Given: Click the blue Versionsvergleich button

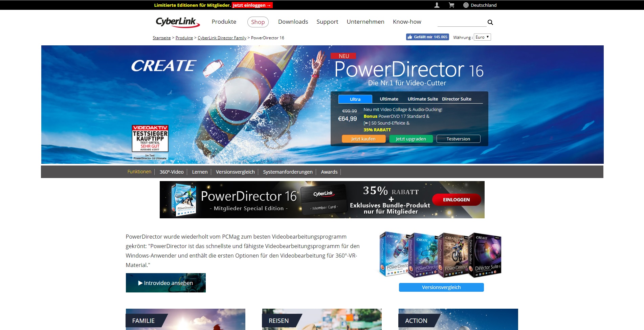Looking at the screenshot, I should 441,287.
